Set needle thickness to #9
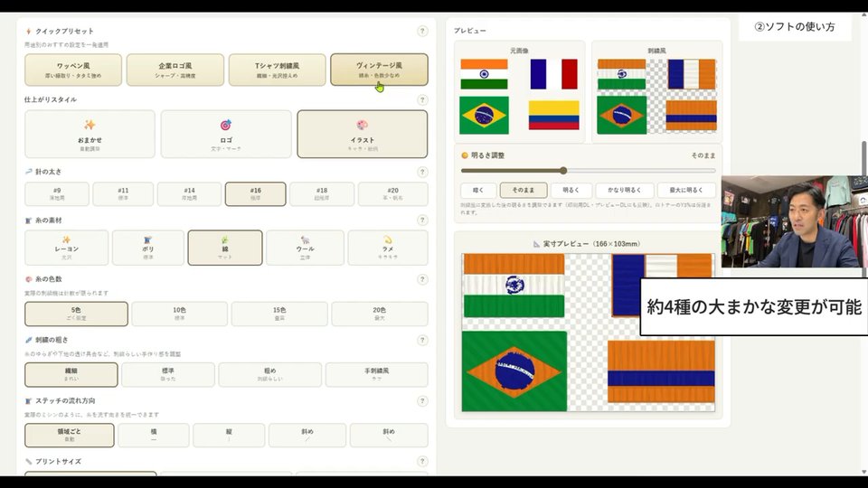868x488 pixels. point(56,193)
